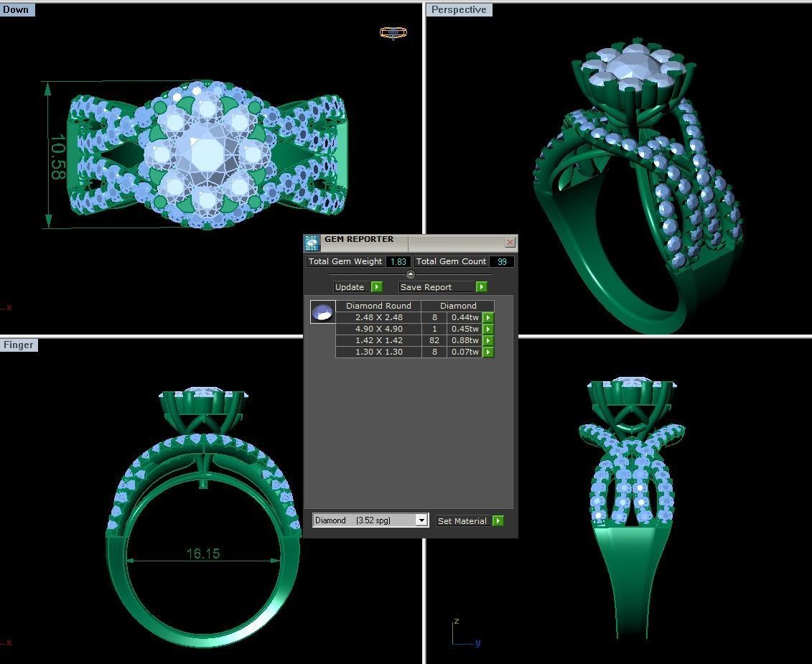Image resolution: width=812 pixels, height=664 pixels.
Task: Click the green arrow beside Save Report
Action: [x=481, y=286]
